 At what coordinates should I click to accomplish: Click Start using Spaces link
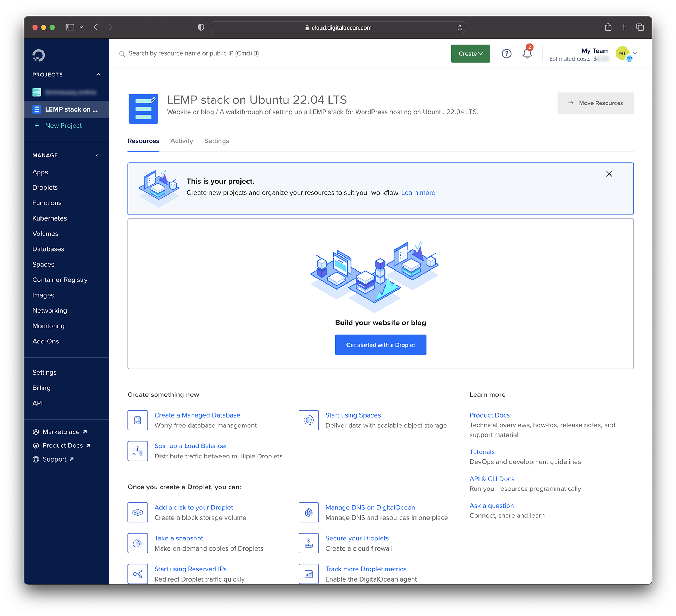click(x=353, y=415)
